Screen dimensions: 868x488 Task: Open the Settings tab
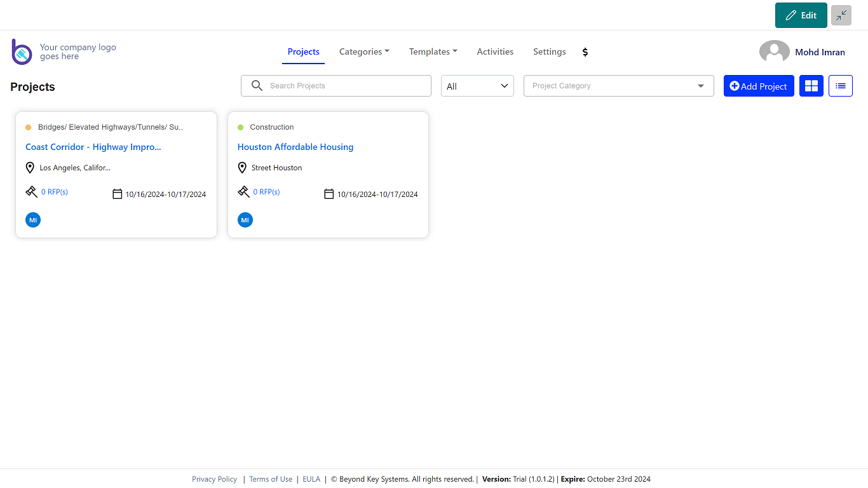[x=549, y=52]
